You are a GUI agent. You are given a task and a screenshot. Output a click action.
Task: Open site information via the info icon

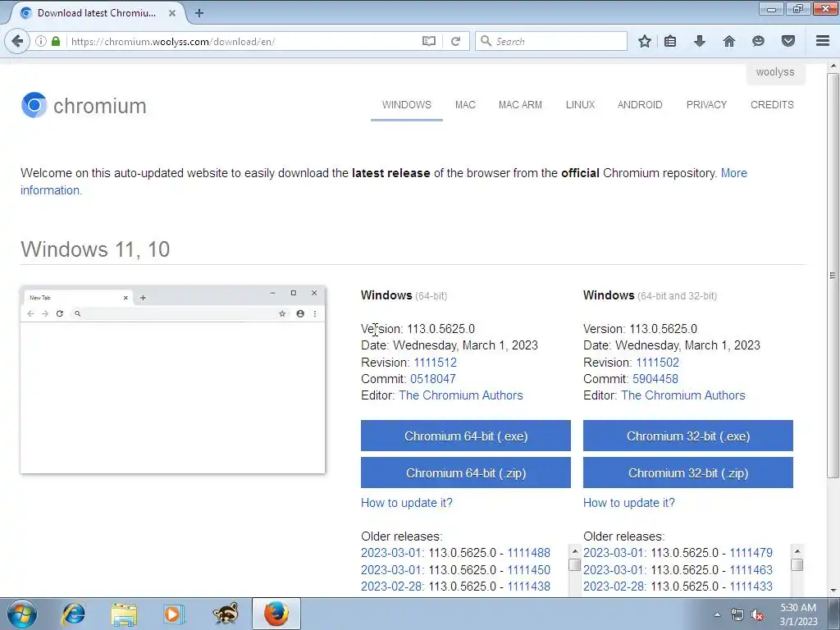coord(41,41)
